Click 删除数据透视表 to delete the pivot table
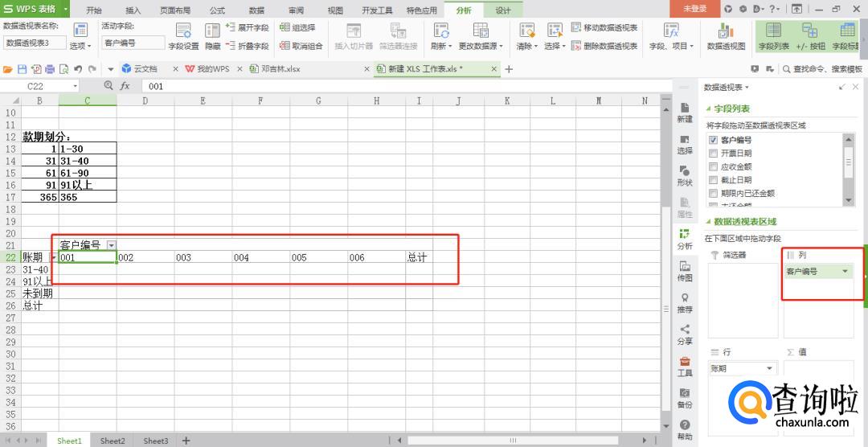Image resolution: width=868 pixels, height=447 pixels. coord(604,46)
